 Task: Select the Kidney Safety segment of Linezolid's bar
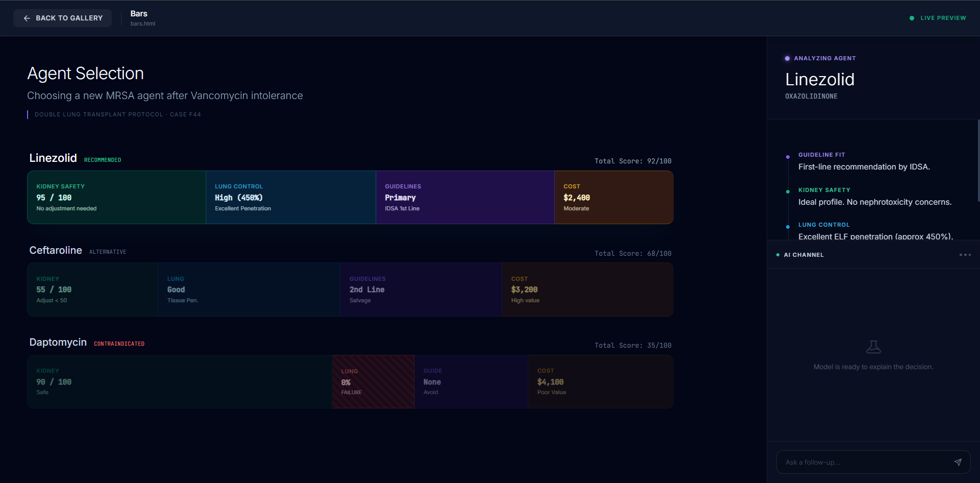point(116,197)
